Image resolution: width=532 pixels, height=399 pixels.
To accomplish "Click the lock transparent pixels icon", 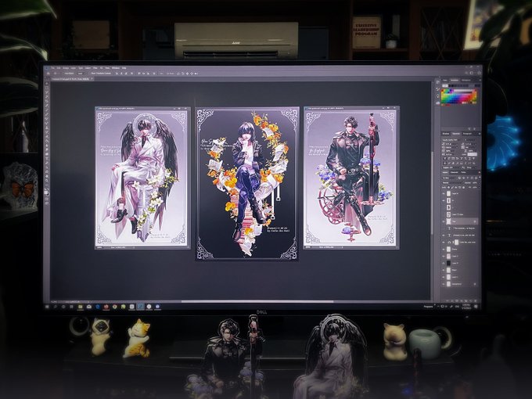I will pos(448,187).
